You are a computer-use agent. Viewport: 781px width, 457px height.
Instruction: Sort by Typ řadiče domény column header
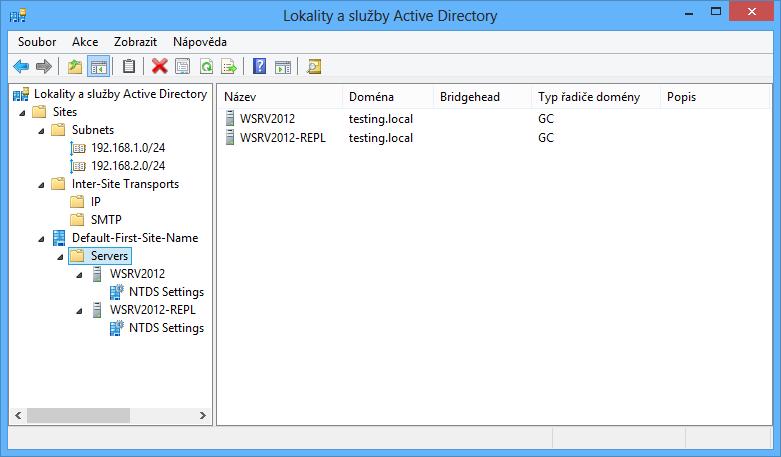(x=596, y=97)
